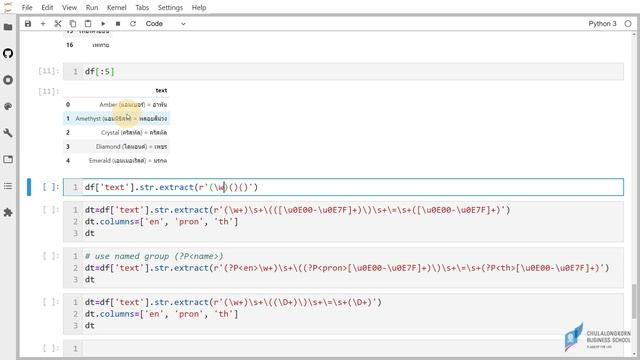
Task: Open the GitHub sidebar panel
Action: tap(8, 53)
